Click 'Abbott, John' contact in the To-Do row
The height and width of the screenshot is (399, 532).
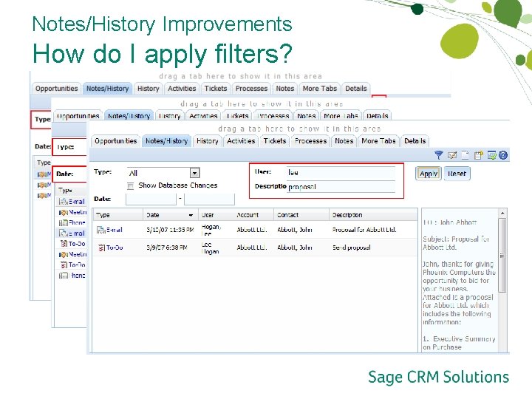(x=295, y=248)
